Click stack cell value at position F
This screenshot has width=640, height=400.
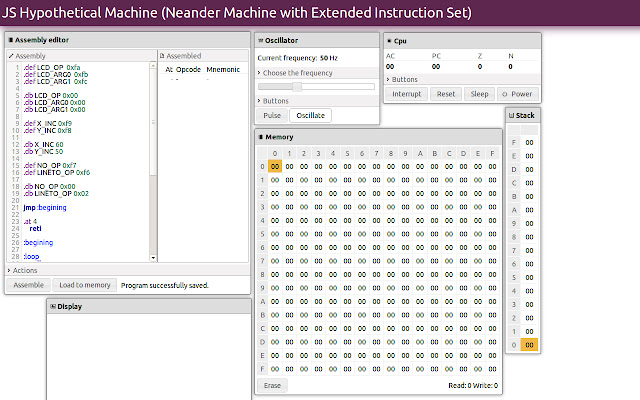click(529, 142)
